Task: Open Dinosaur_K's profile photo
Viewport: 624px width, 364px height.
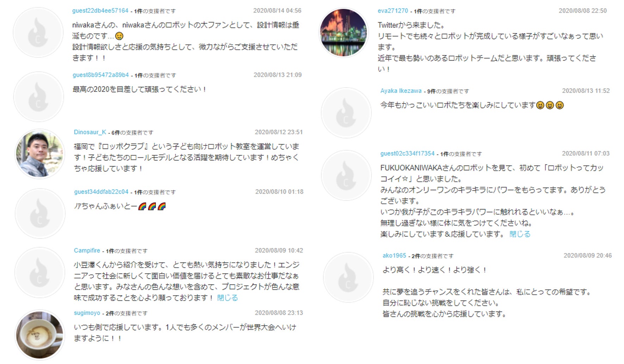Action: pos(40,154)
